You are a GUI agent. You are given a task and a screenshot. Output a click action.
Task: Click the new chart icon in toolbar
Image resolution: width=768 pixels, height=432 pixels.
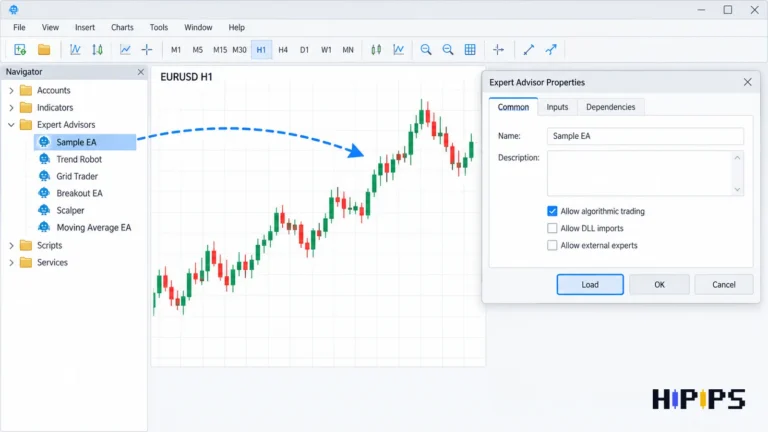pyautogui.click(x=20, y=49)
